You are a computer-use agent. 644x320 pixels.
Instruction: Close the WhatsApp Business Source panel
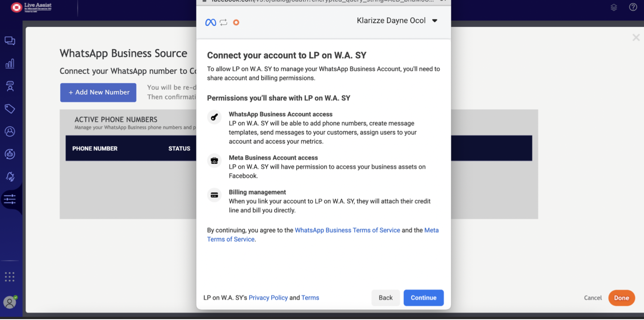636,37
